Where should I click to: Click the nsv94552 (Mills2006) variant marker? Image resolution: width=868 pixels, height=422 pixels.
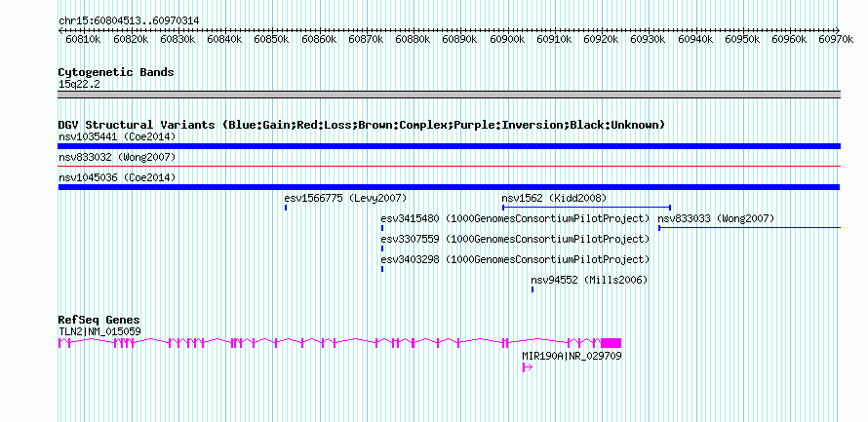pos(533,289)
